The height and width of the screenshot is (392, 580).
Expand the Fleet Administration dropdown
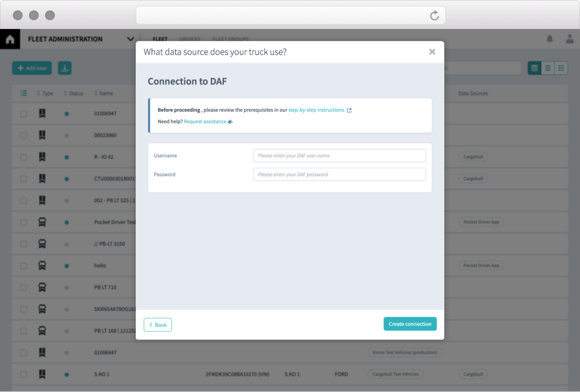130,39
